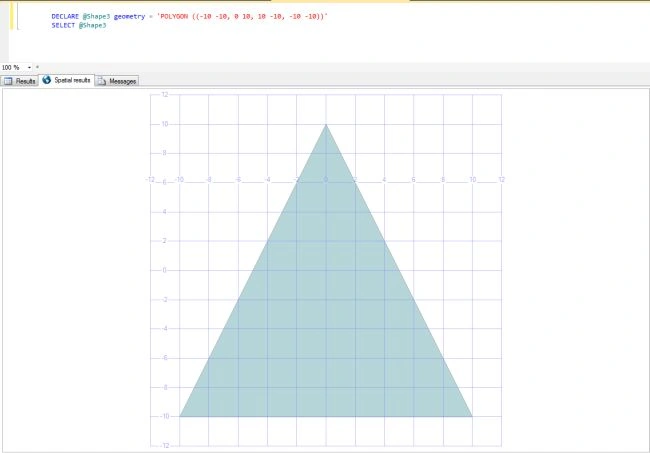The height and width of the screenshot is (453, 650).
Task: Click the horizontal axis label -8
Action: point(209,179)
